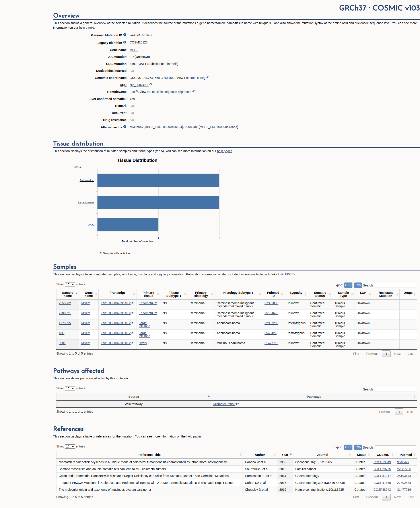Open alternative ID 50386057 MSH2_ENST00000406134
Image resolution: width=420 pixels, height=508 pixels.
click(156, 127)
